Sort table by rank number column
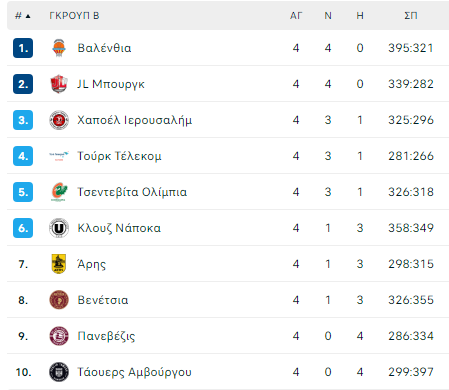449x390 pixels. coord(23,16)
